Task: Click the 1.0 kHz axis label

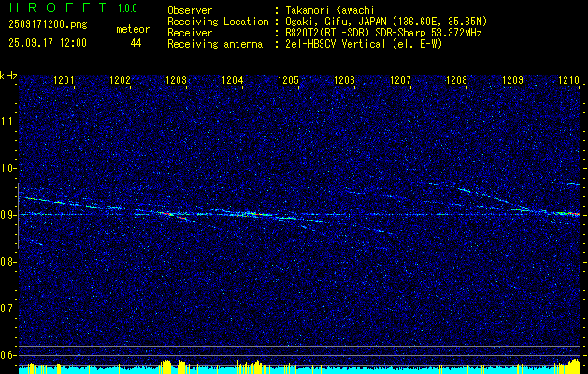Action: coord(7,168)
